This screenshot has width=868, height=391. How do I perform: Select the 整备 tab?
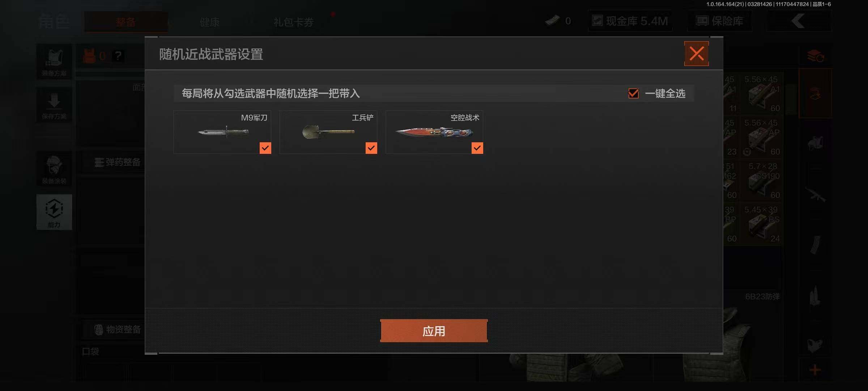tap(126, 22)
